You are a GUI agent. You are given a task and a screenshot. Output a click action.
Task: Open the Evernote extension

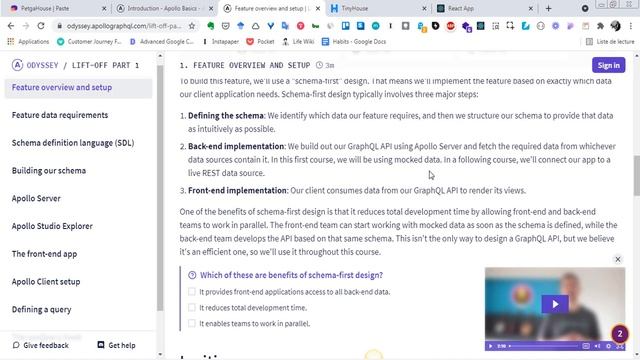pos(211,26)
